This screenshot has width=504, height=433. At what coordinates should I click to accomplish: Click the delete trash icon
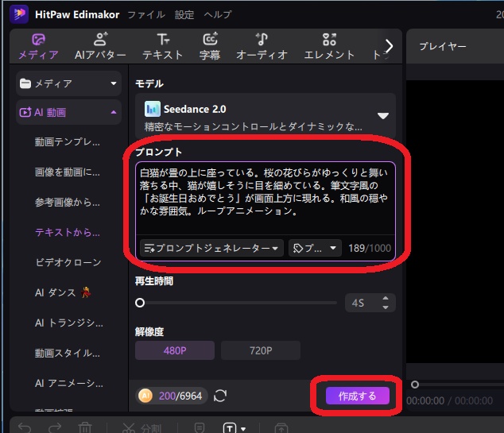coord(85,428)
